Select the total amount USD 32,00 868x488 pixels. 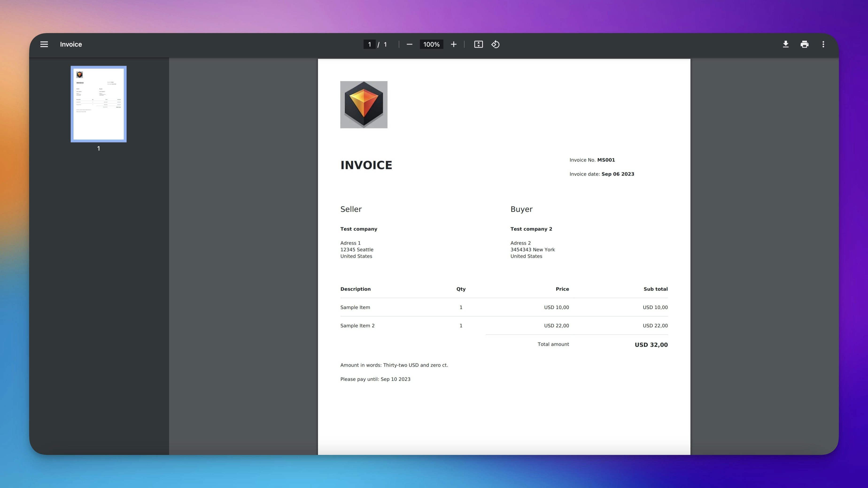651,345
